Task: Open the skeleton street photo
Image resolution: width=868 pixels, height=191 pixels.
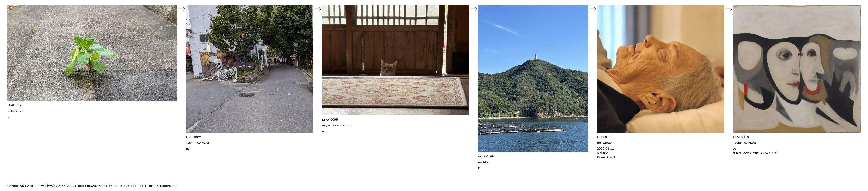Action: click(x=249, y=69)
